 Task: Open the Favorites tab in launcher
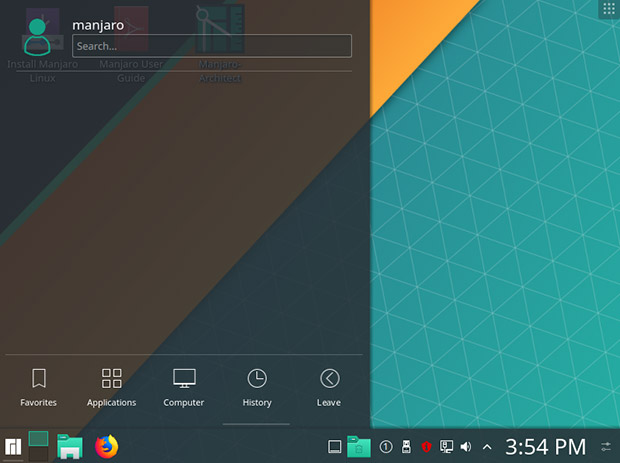[x=38, y=387]
